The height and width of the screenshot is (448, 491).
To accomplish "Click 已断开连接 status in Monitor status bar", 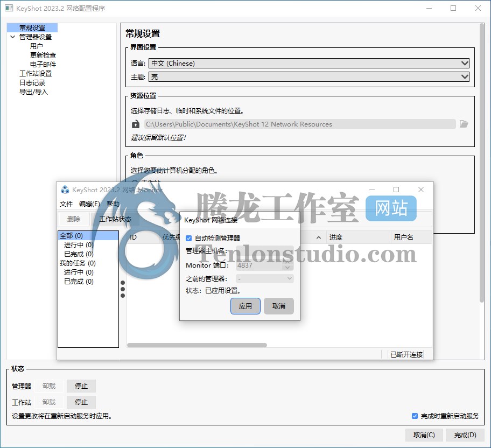I will pyautogui.click(x=406, y=355).
